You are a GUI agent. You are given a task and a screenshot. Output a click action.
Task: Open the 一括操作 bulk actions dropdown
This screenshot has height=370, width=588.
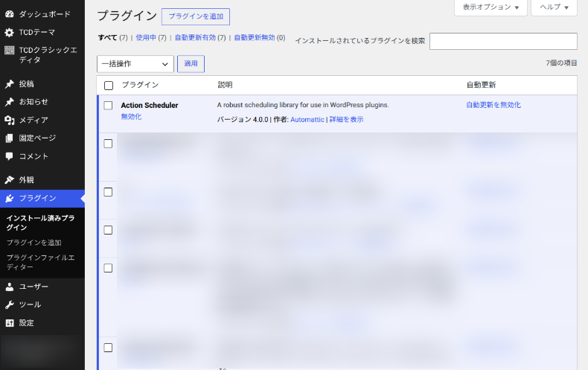pyautogui.click(x=135, y=64)
